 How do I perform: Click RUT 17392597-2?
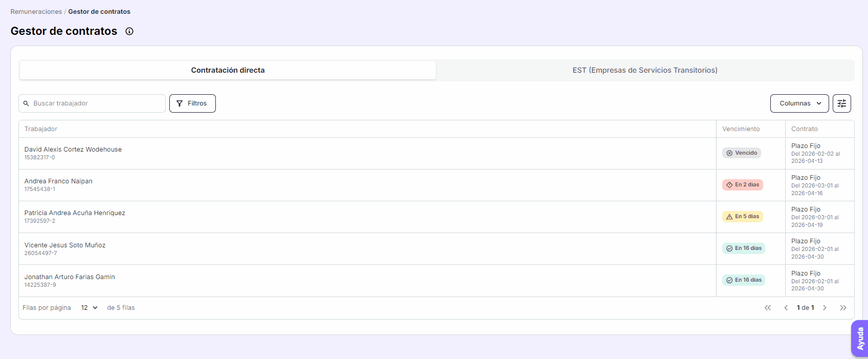[x=40, y=221]
